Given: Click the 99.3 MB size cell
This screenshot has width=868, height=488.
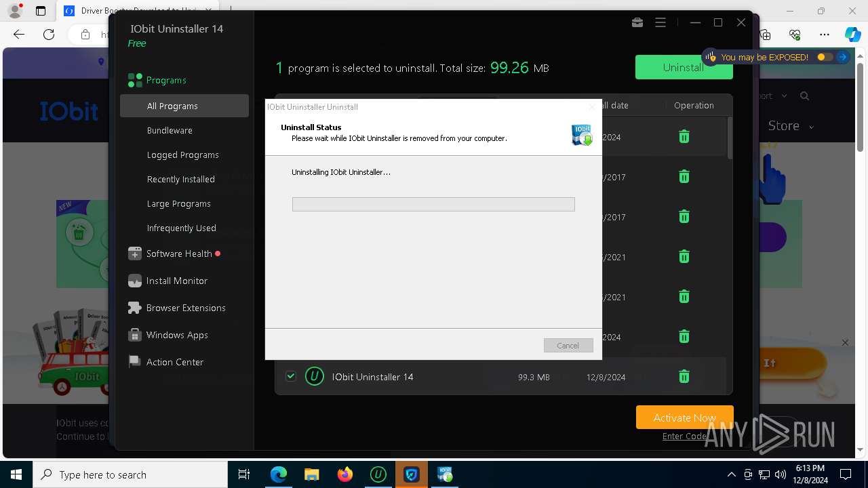Looking at the screenshot, I should (x=534, y=377).
